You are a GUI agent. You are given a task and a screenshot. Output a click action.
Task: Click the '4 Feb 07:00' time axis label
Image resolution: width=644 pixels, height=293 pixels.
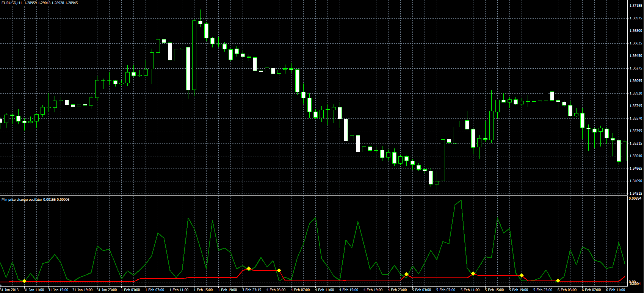(300, 290)
